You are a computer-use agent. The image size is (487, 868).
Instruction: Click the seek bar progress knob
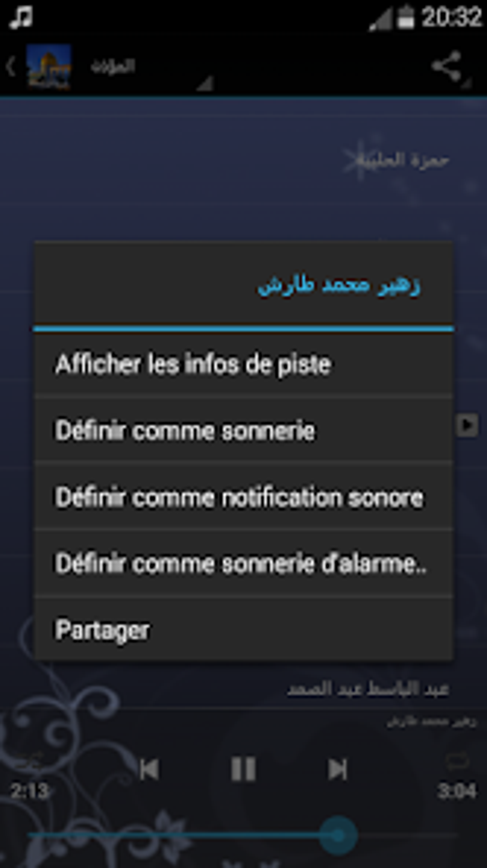point(338,835)
